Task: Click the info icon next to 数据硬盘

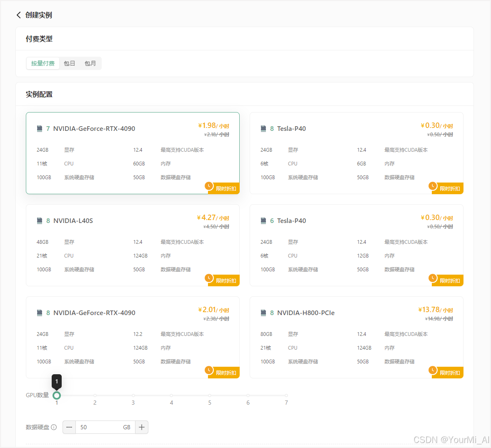Action: (x=54, y=427)
